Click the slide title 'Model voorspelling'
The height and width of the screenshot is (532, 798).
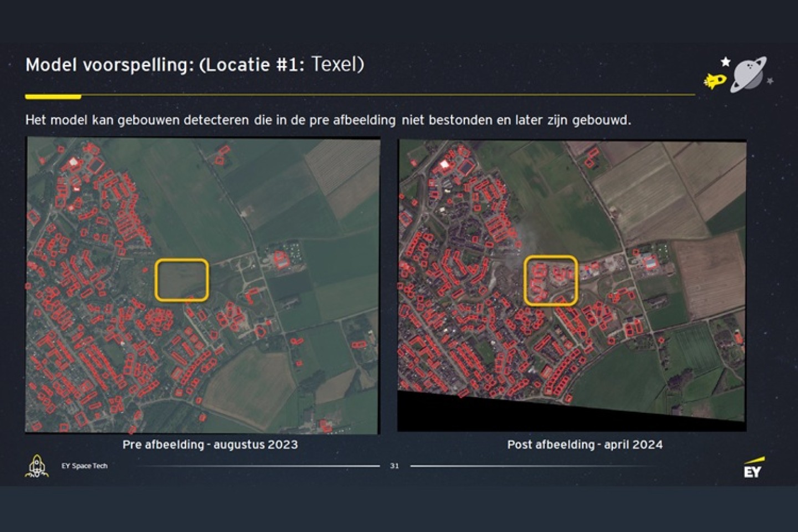108,65
